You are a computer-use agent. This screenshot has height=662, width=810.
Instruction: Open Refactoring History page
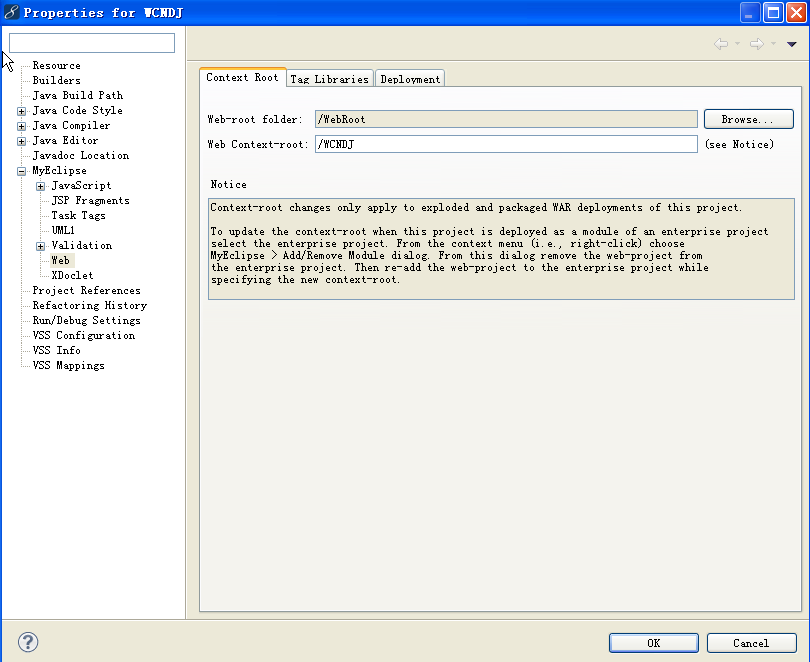click(x=90, y=305)
